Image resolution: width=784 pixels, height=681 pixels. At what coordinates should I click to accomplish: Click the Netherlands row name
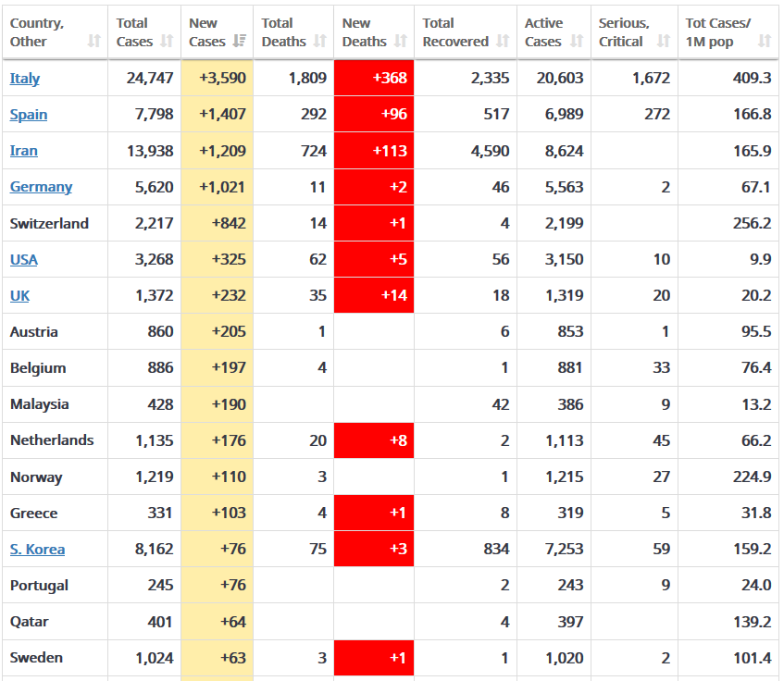tap(52, 440)
